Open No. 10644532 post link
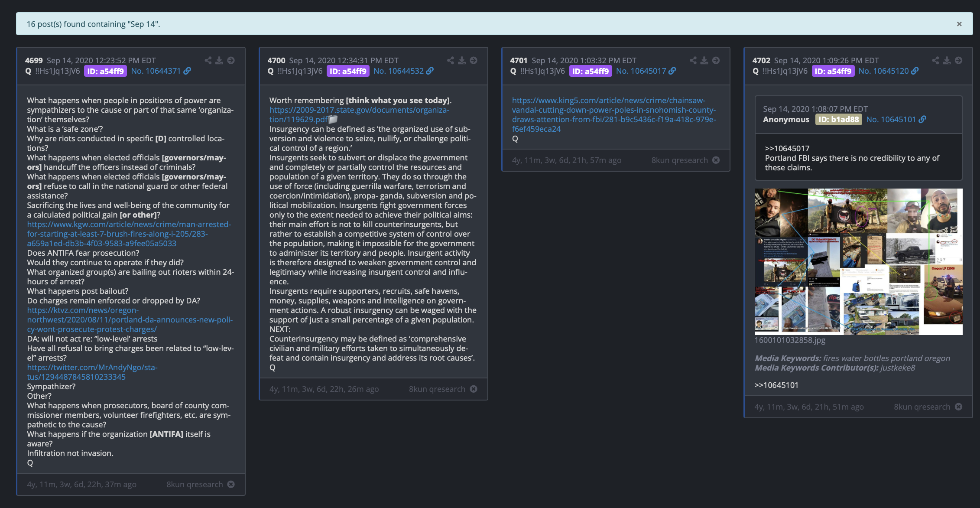 click(x=399, y=71)
